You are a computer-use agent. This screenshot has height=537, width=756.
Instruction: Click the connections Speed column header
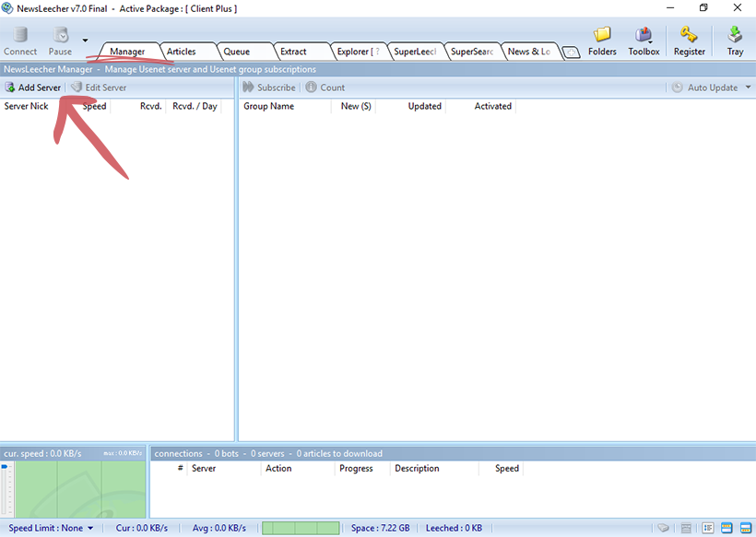point(507,469)
